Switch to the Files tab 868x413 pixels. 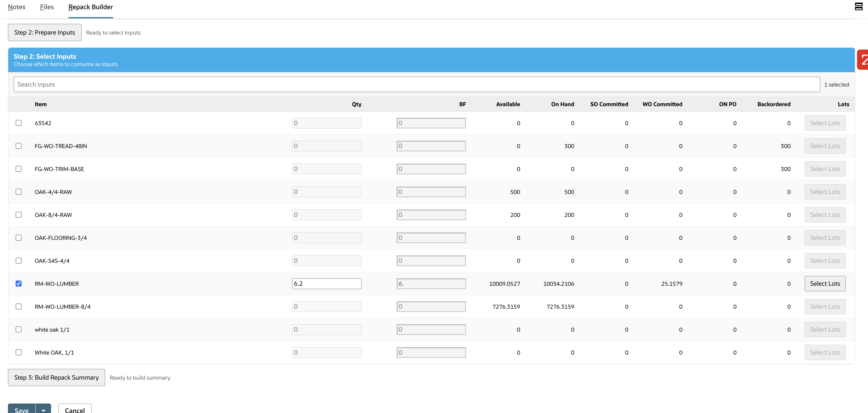point(46,7)
